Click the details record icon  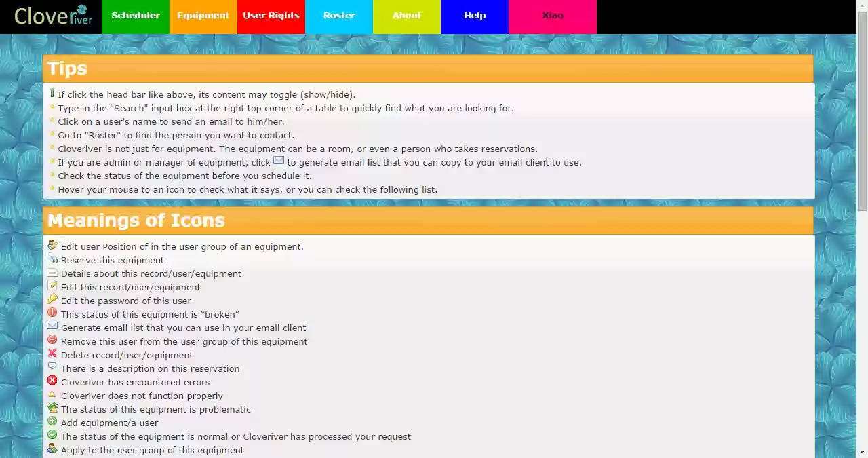tap(52, 272)
